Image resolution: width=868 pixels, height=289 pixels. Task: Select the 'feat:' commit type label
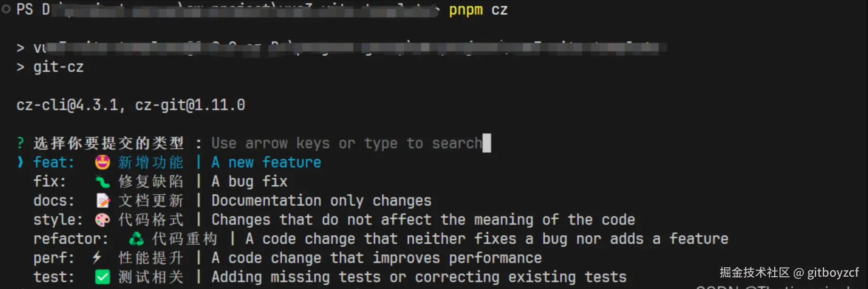(x=54, y=163)
